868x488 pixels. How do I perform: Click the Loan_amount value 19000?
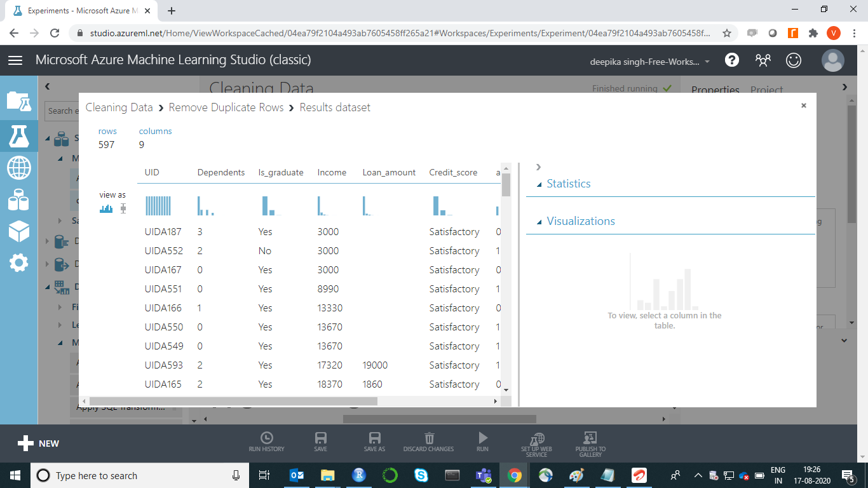[375, 365]
